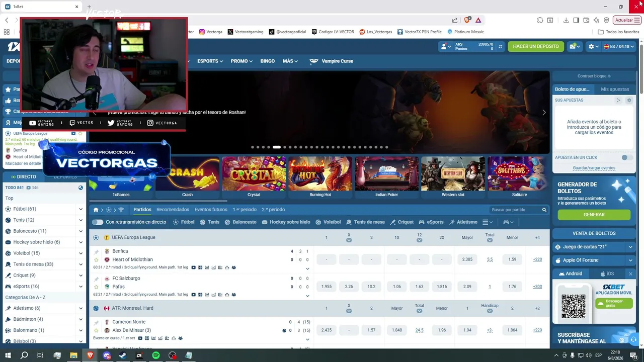Open the MÁS menu
This screenshot has width=644, height=362.
pyautogui.click(x=290, y=61)
